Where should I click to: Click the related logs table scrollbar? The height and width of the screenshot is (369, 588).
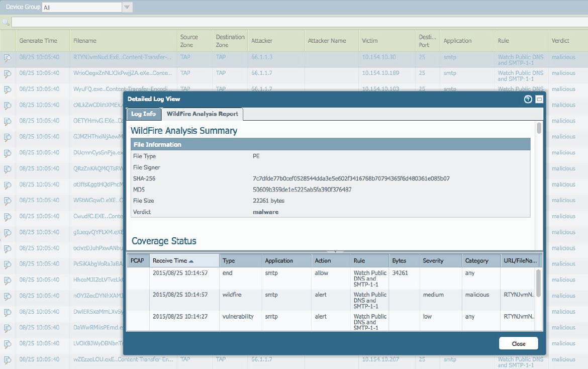(539, 283)
